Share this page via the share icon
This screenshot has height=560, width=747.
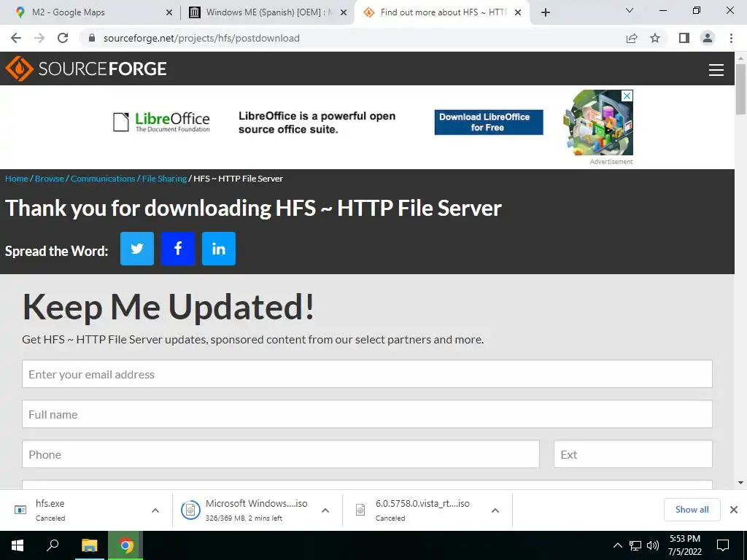pyautogui.click(x=632, y=38)
